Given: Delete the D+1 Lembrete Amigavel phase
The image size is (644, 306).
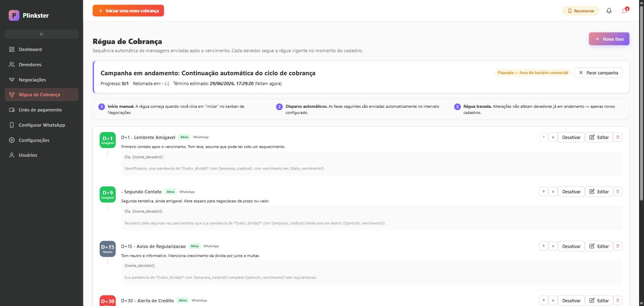Looking at the screenshot, I should tap(618, 137).
